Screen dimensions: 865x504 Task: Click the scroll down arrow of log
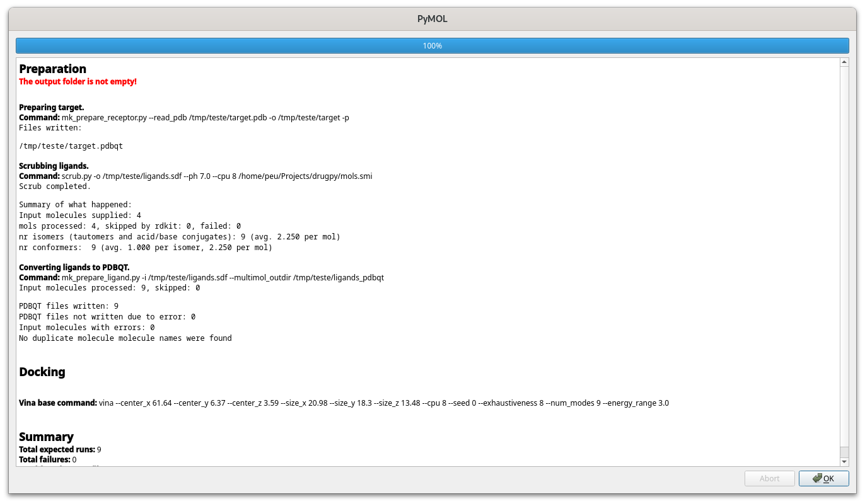tap(844, 462)
